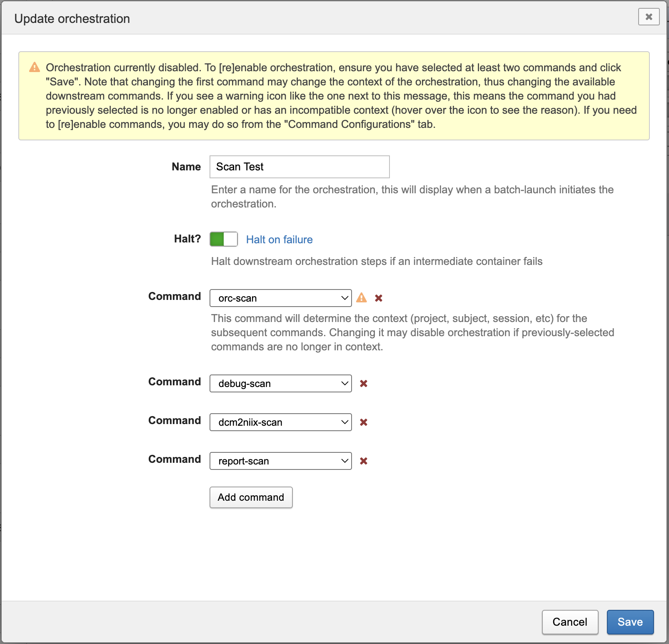This screenshot has width=669, height=644.
Task: Click the 'Halt on failure' label
Action: [279, 240]
